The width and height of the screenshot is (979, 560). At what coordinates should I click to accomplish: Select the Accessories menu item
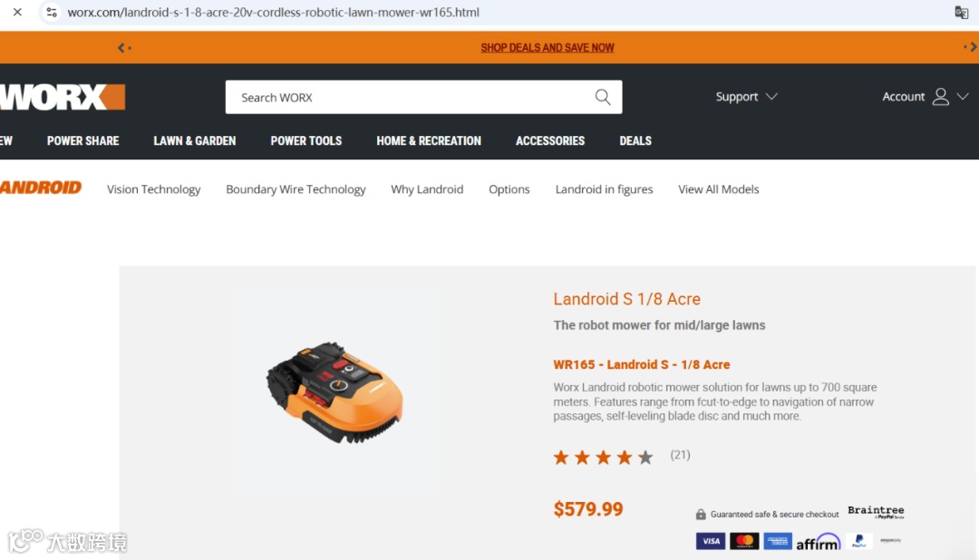tap(550, 141)
